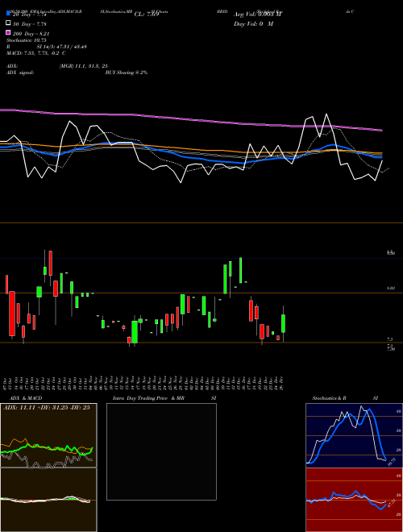Viewport: 403px width, 532px height.
Task: Open the red RSI chart panel
Action: [354, 500]
